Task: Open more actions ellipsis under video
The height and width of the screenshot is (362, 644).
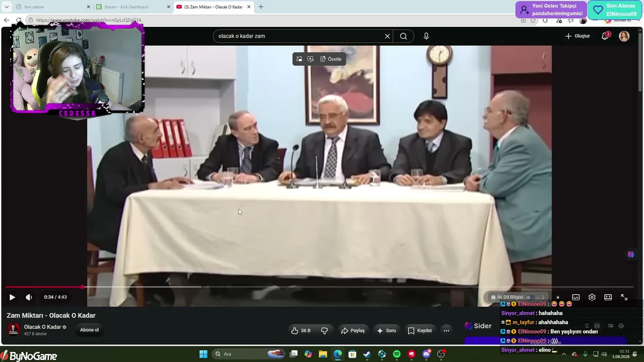Action: pos(446,330)
